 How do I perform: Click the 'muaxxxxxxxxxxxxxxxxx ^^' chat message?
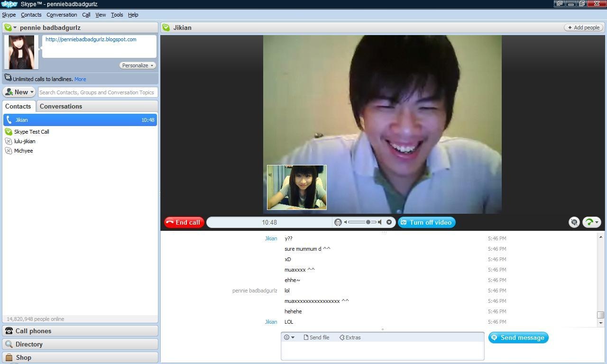pyautogui.click(x=317, y=301)
